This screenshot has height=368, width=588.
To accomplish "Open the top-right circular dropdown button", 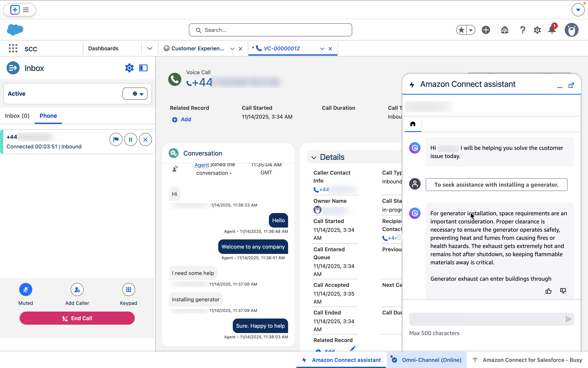I will 578,10.
